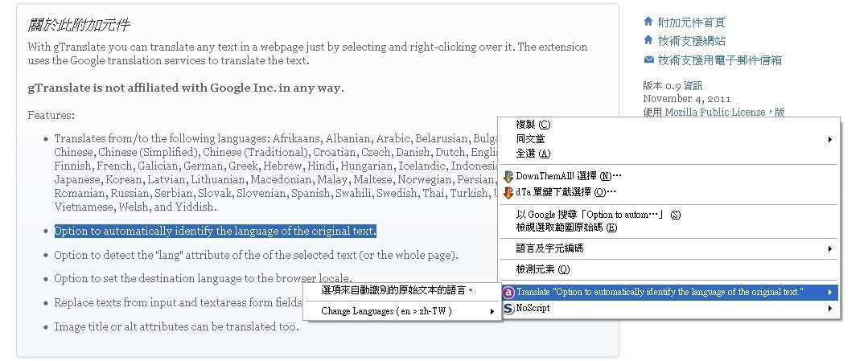Click the dTa one-click download icon

coord(508,193)
